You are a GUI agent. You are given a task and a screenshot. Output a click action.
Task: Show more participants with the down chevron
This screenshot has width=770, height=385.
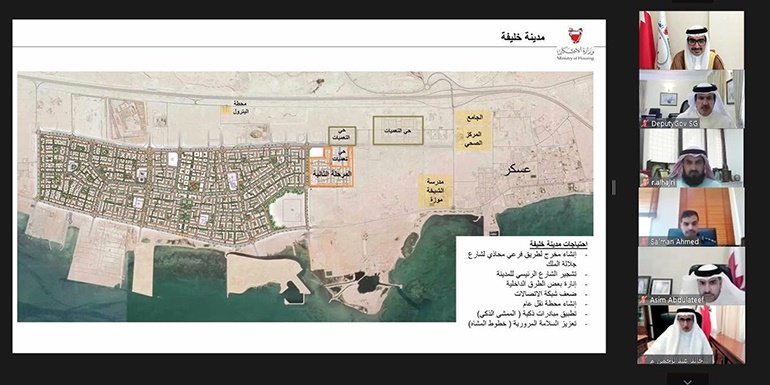click(x=688, y=381)
